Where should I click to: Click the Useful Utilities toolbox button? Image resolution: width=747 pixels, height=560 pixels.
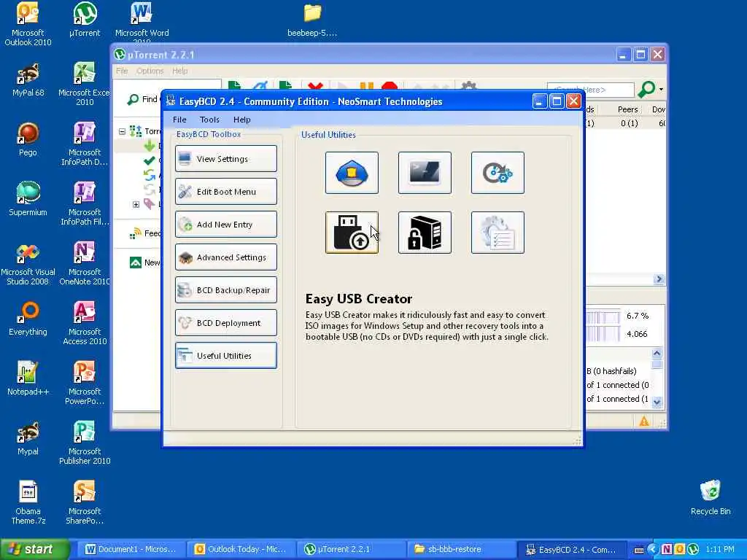coord(226,356)
